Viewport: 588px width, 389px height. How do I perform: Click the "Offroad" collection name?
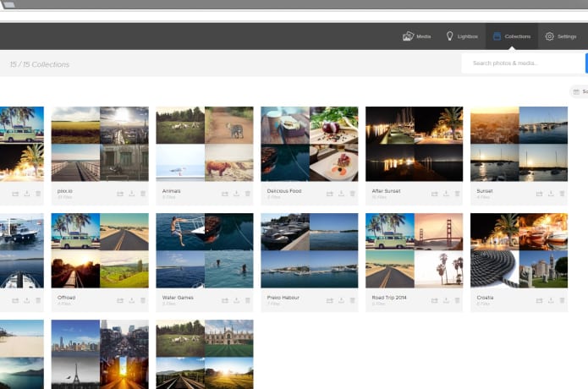click(66, 298)
